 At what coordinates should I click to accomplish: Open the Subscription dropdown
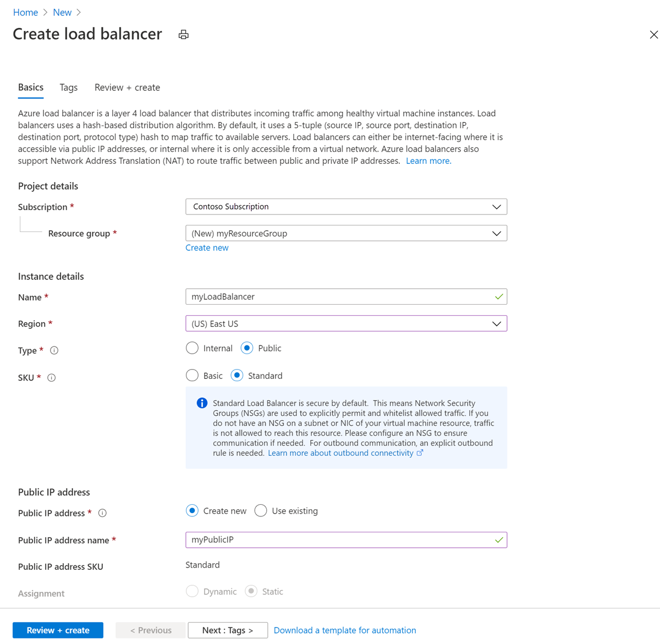point(346,207)
